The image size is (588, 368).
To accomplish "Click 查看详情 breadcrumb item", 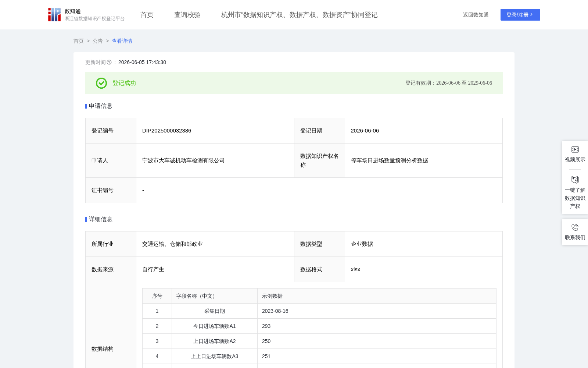I will [122, 41].
